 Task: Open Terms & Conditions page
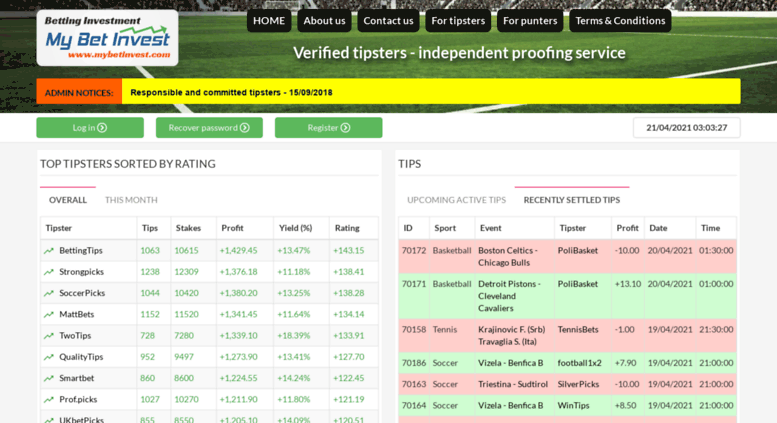tap(620, 21)
